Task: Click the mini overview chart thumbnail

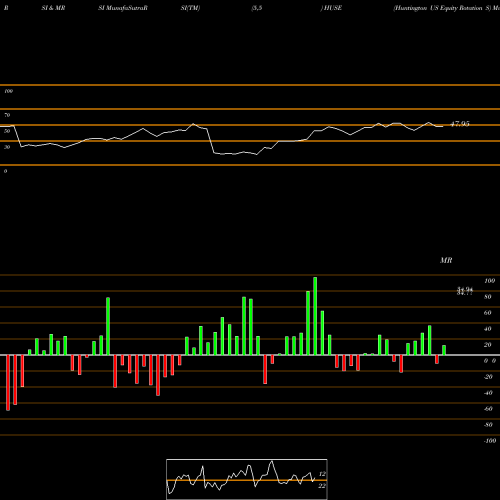Action: click(x=247, y=479)
